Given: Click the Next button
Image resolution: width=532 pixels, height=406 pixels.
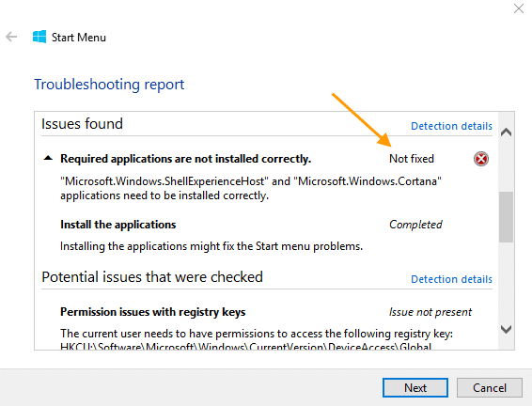Looking at the screenshot, I should [x=415, y=388].
